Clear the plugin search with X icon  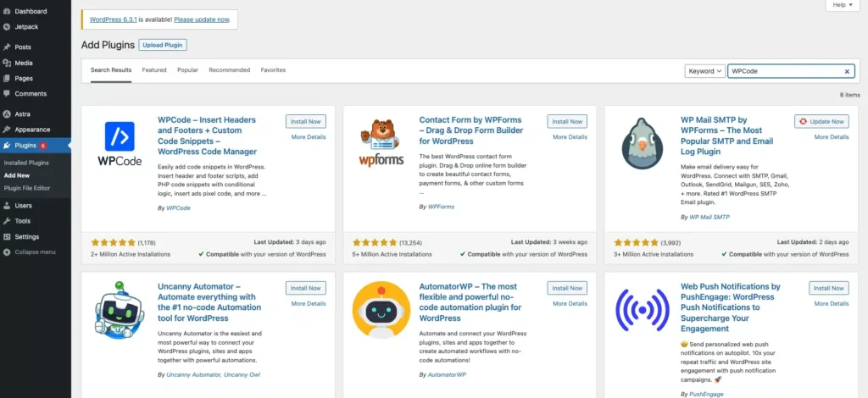coord(847,71)
